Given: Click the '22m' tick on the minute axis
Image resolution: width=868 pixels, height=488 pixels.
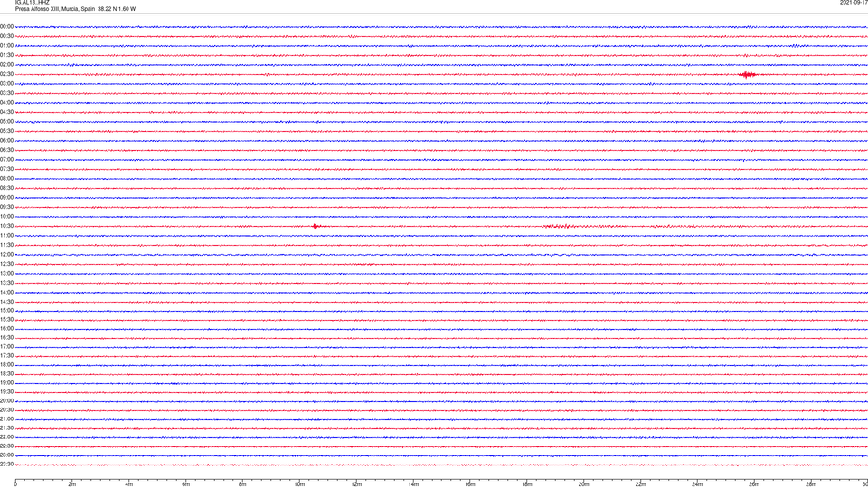Looking at the screenshot, I should tap(640, 484).
